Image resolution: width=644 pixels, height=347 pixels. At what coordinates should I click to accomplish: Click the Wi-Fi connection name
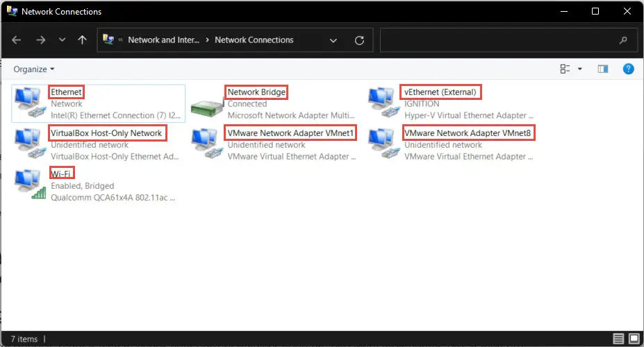pos(60,174)
